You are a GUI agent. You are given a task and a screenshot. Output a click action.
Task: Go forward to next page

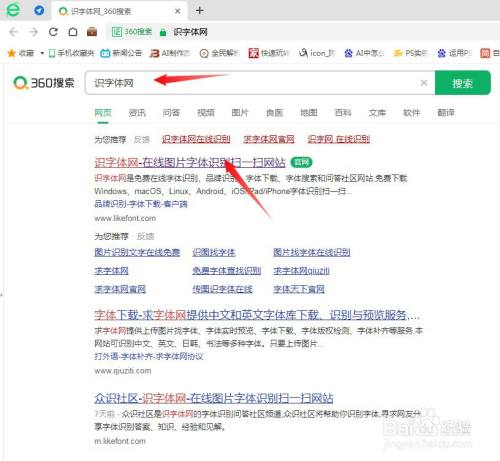click(34, 32)
